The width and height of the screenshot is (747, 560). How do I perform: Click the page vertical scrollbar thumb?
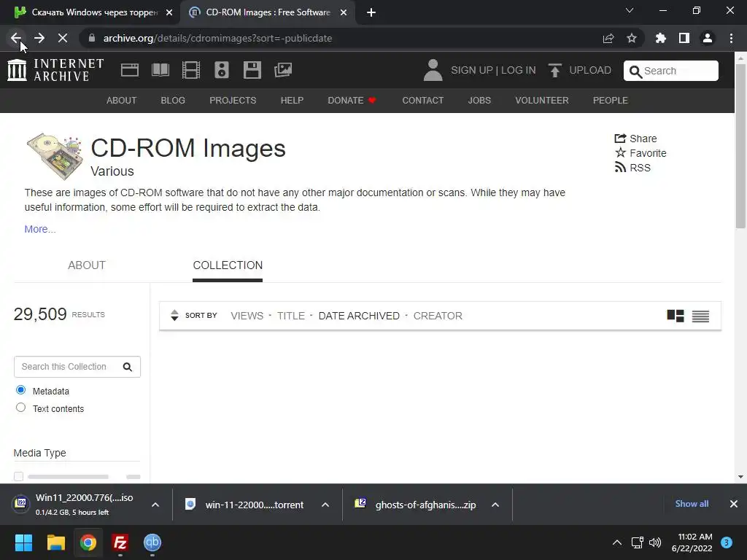pos(740,147)
